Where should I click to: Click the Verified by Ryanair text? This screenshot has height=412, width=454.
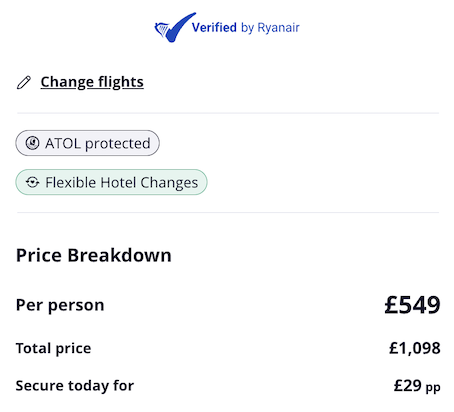click(245, 28)
